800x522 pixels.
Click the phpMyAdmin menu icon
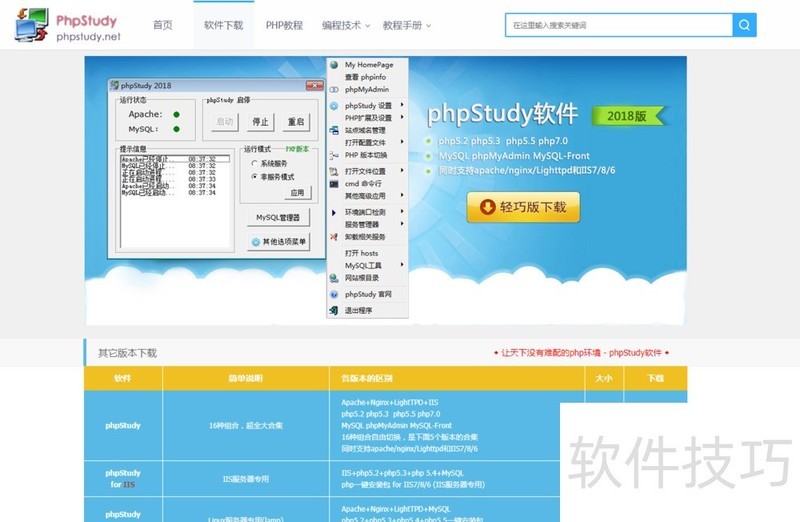334,89
